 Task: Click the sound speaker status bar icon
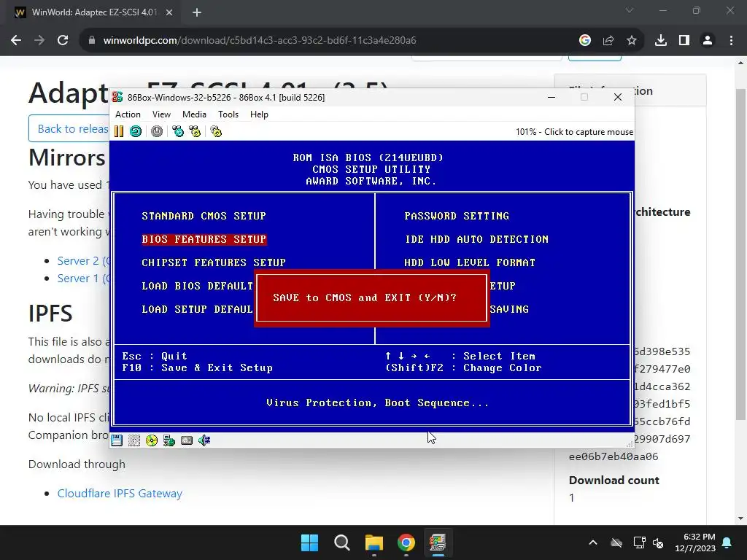(204, 440)
